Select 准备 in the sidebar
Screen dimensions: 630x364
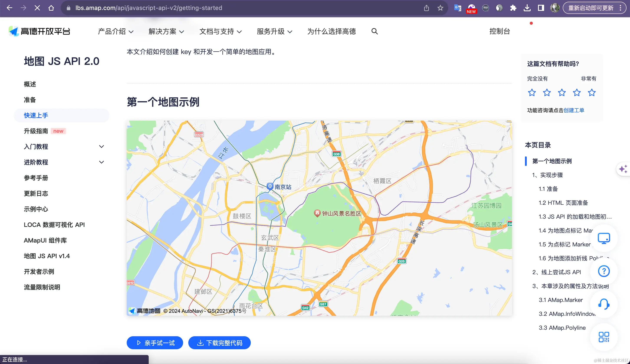click(30, 100)
